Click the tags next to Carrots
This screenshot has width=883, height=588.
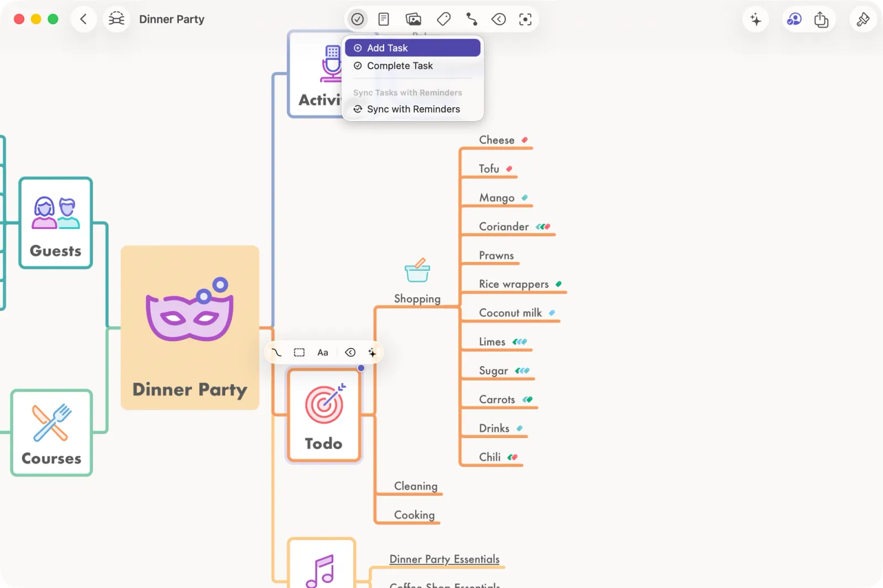[x=528, y=399]
